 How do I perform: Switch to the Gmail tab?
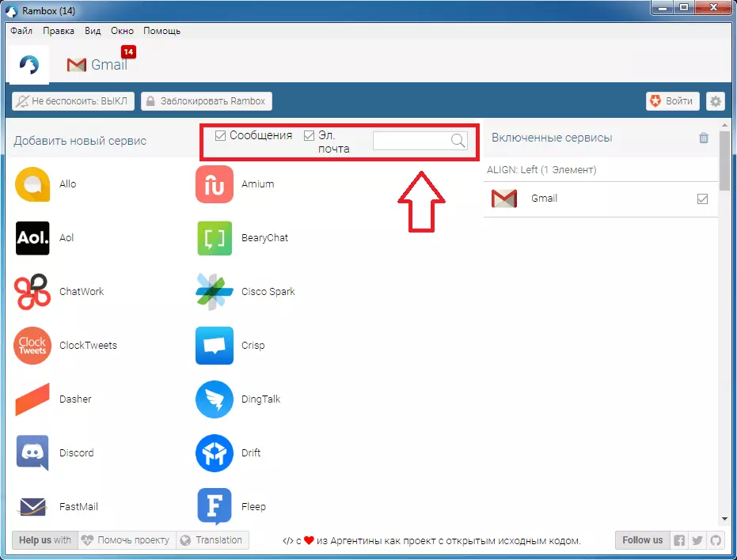(97, 64)
